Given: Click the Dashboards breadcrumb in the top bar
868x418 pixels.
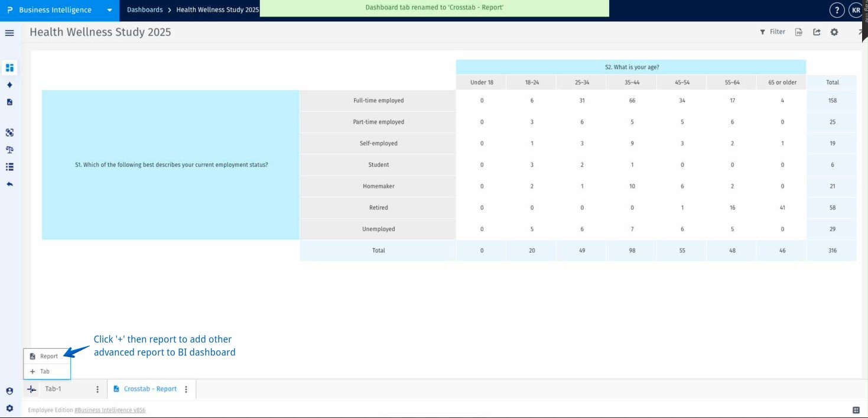Looking at the screenshot, I should [x=145, y=9].
